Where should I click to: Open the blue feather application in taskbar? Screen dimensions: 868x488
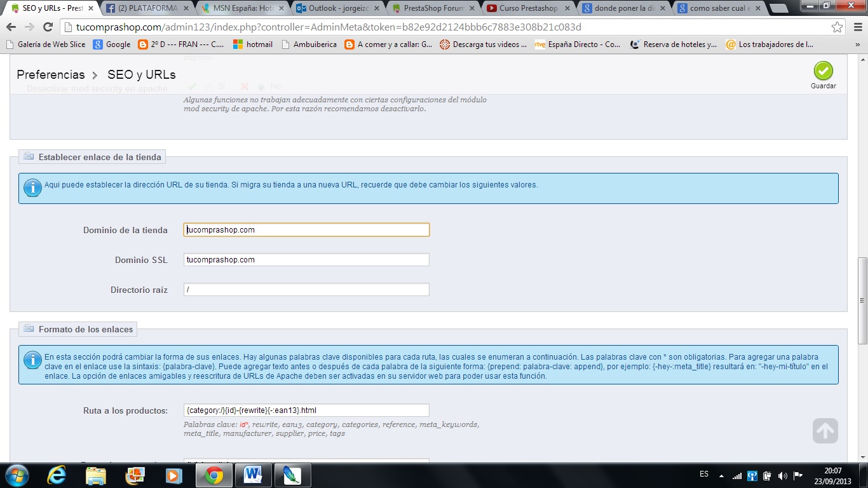point(292,475)
